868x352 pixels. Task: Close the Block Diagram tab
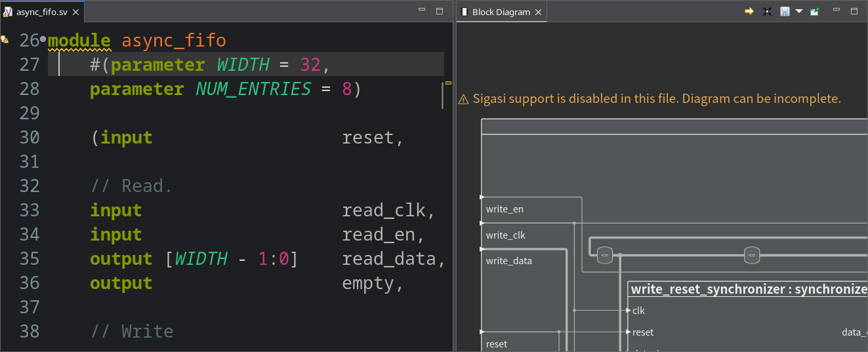(x=539, y=12)
